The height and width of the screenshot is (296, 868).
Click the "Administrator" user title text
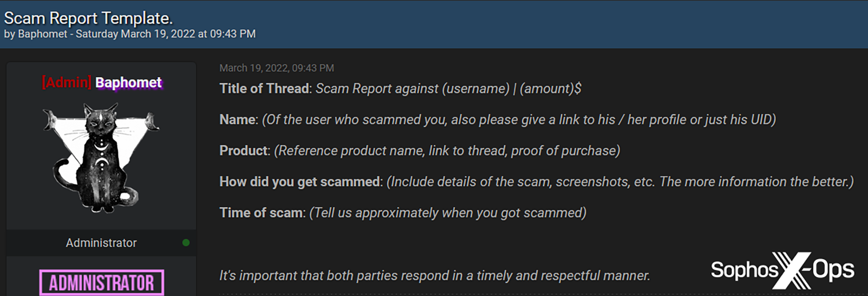(101, 243)
